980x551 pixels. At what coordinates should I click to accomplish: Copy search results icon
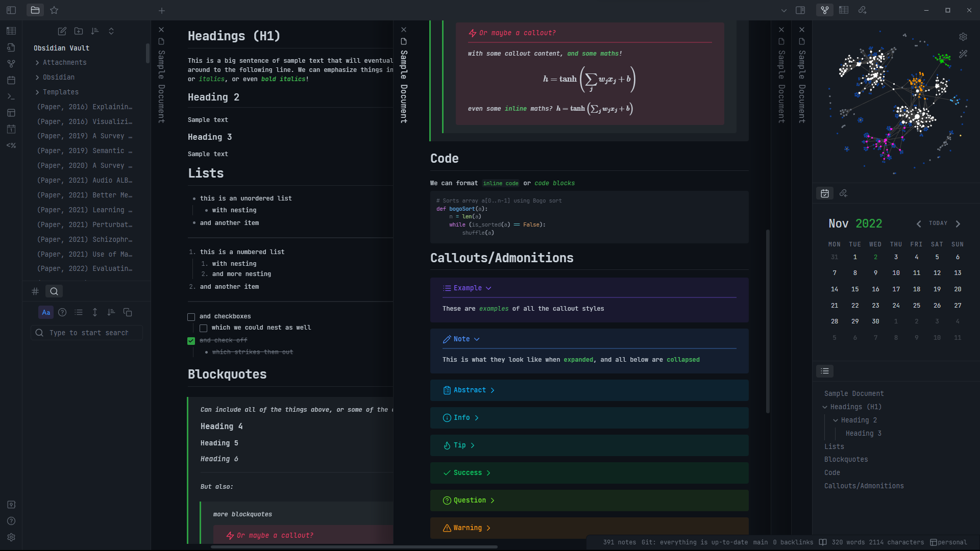(x=128, y=312)
